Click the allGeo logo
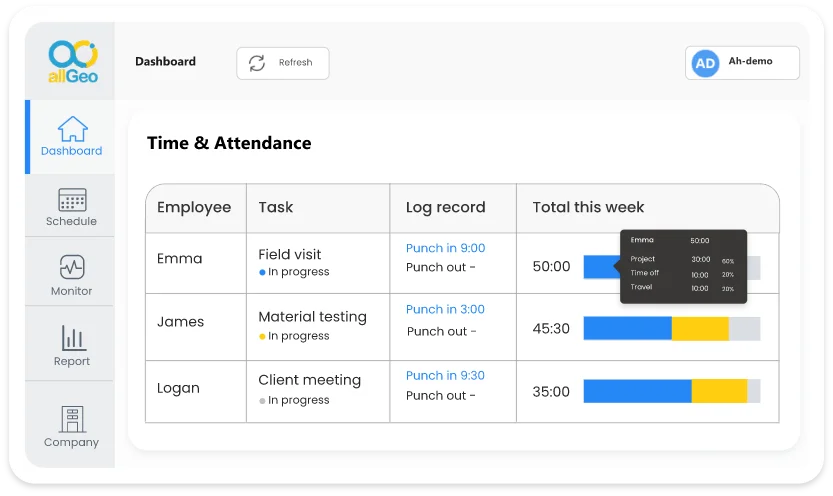 tap(72, 60)
